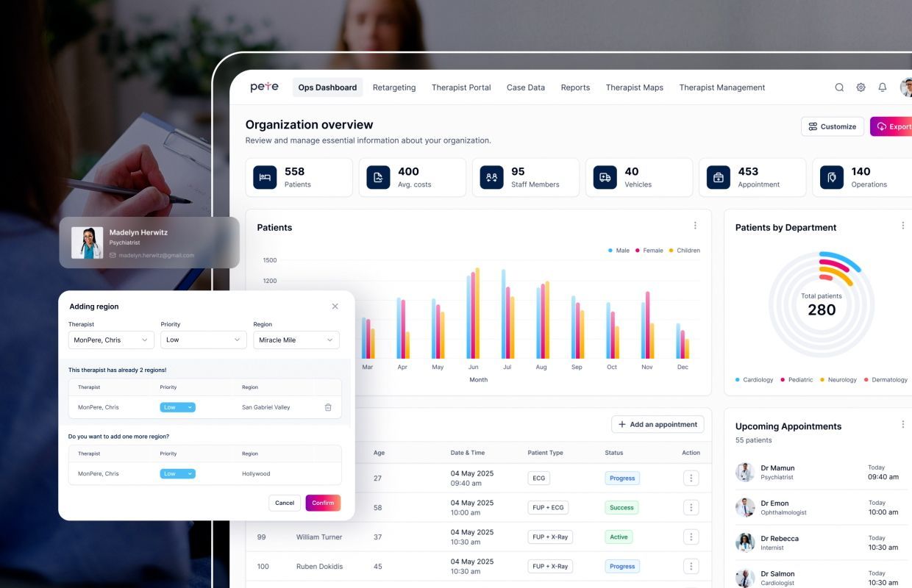Screen dimensions: 912x588
Task: Change priority for San Gabriel Valley row
Action: coord(177,407)
